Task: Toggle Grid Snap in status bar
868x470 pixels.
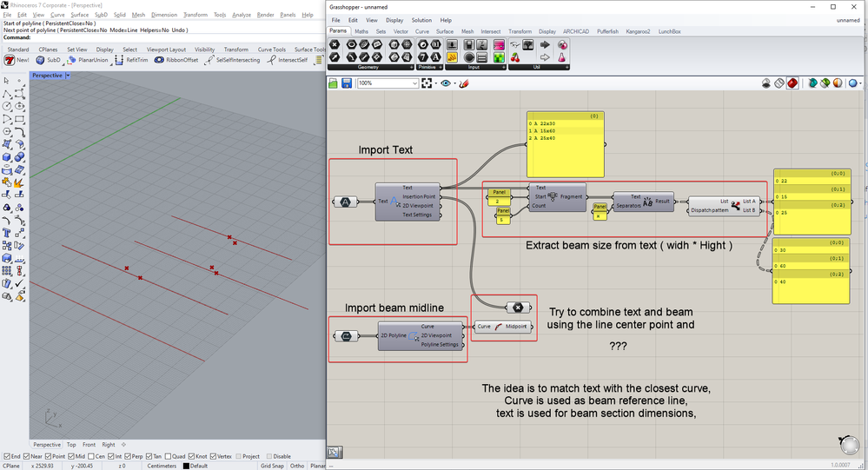Action: tap(274, 466)
